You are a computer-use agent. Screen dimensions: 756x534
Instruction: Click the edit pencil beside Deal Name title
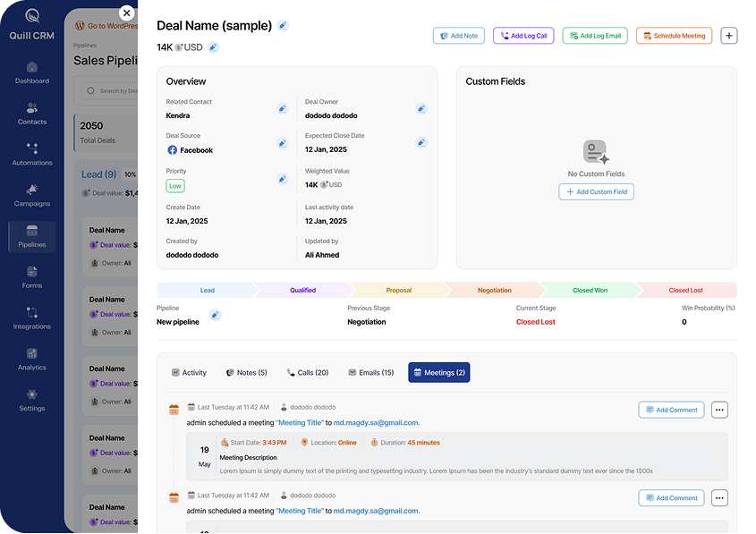[x=283, y=26]
